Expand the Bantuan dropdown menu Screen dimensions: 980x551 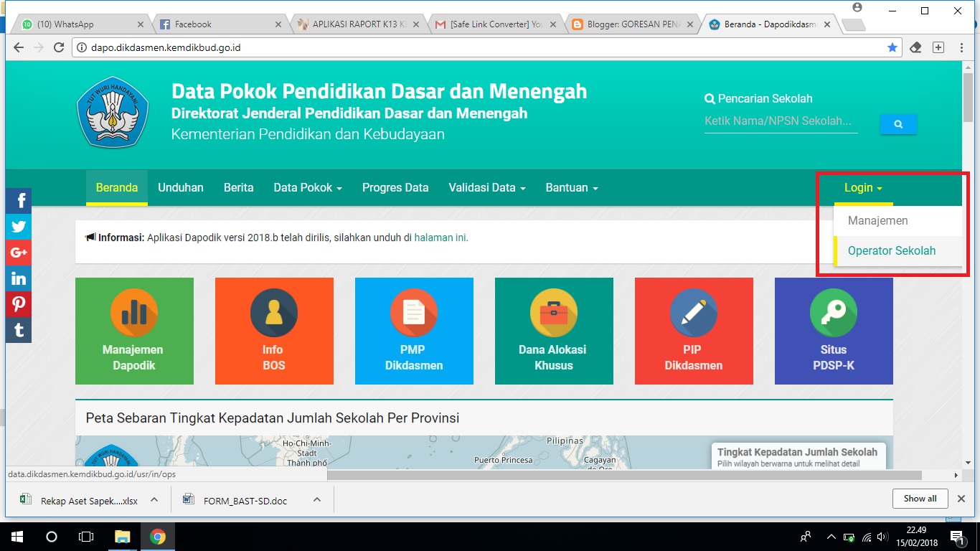572,188
